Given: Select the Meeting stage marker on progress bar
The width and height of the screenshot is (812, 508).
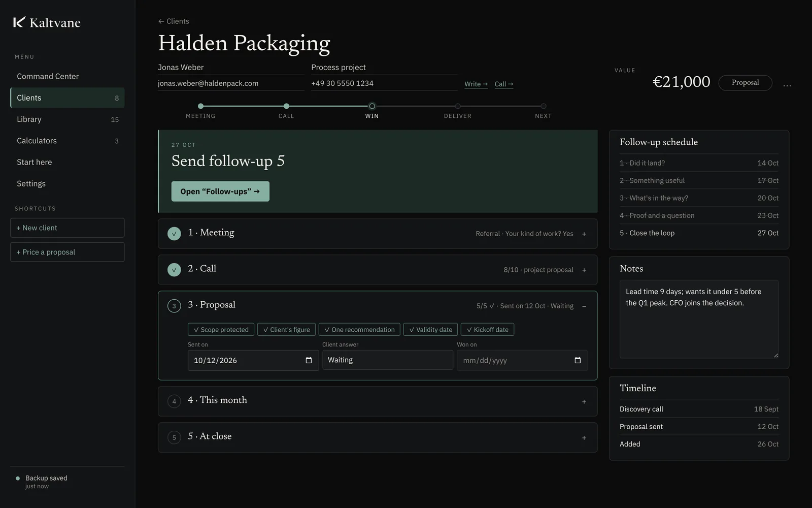Looking at the screenshot, I should (200, 106).
